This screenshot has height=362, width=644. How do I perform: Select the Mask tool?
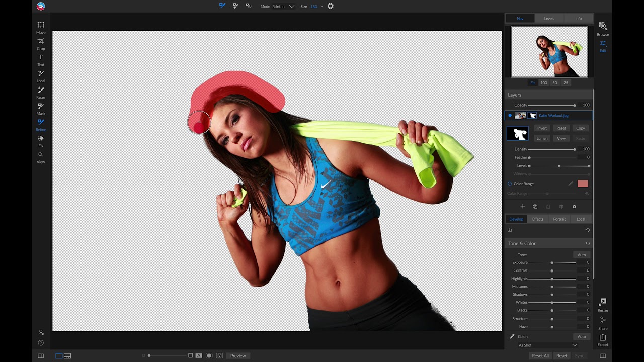tap(41, 108)
